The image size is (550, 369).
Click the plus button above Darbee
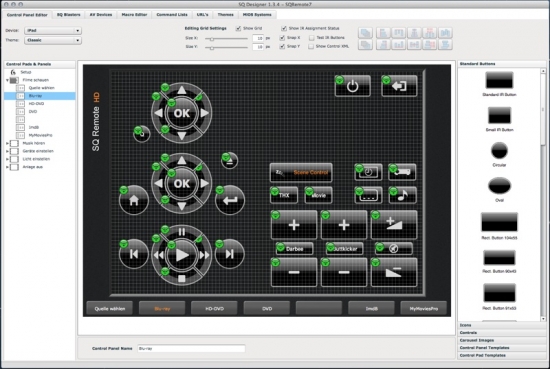tap(294, 225)
